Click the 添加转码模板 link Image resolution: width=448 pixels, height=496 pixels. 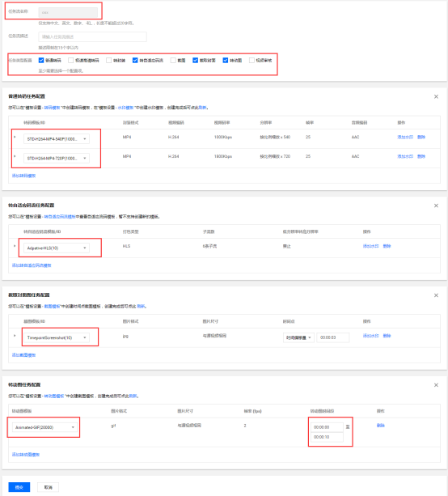tap(23, 176)
